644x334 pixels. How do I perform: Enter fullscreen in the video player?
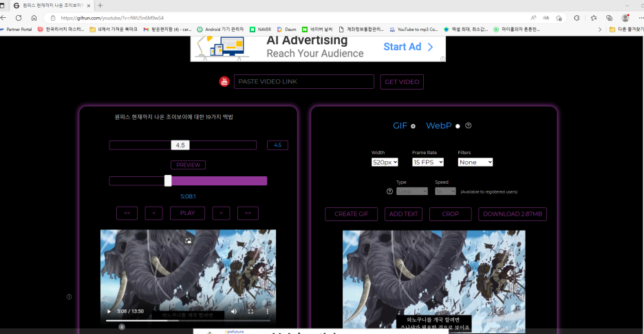click(x=250, y=311)
